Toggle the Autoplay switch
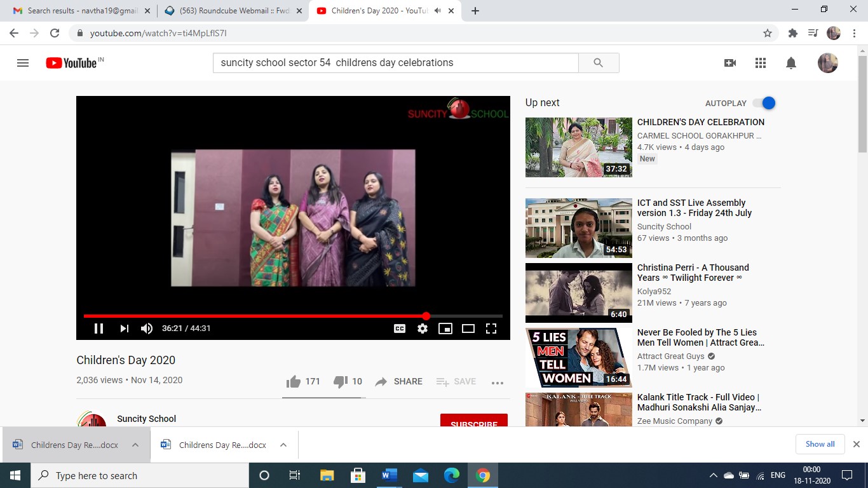 click(x=764, y=103)
